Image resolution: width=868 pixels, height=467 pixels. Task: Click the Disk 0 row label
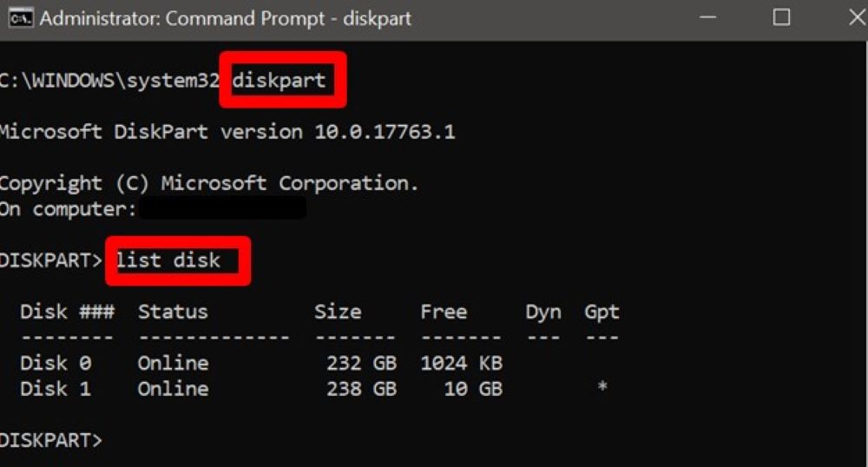[x=56, y=362]
